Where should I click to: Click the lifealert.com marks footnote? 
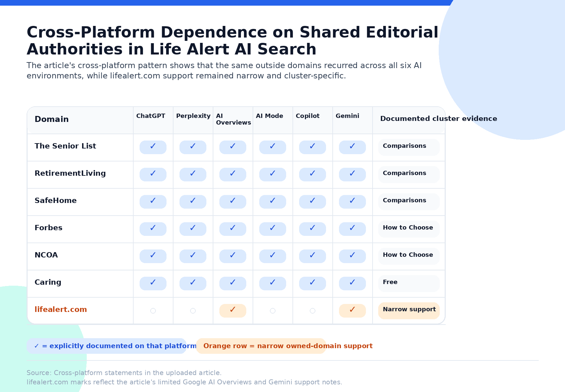pyautogui.click(x=184, y=382)
